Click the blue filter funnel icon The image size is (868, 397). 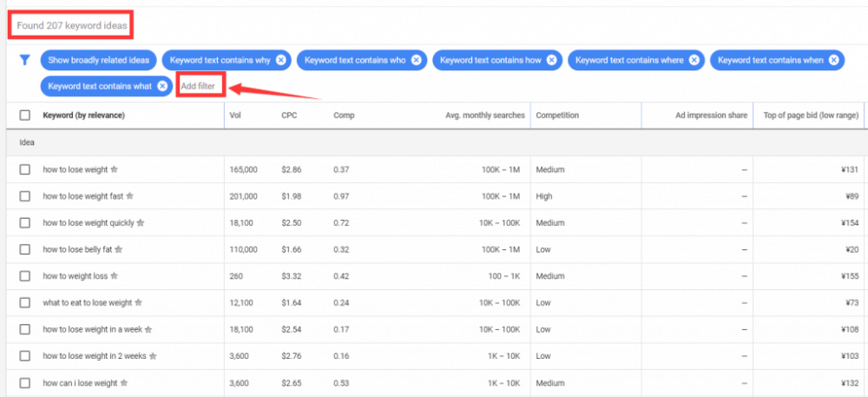[x=24, y=60]
